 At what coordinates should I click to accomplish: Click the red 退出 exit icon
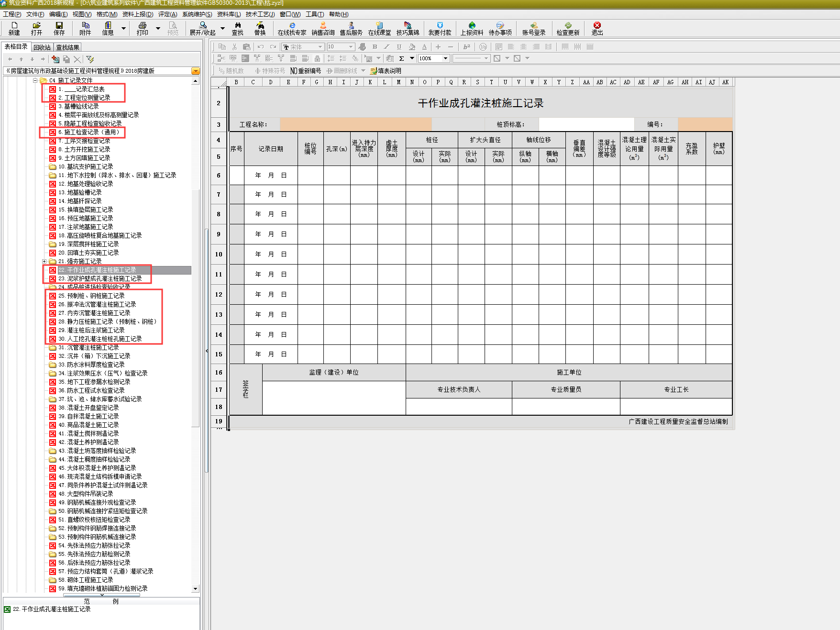click(597, 28)
